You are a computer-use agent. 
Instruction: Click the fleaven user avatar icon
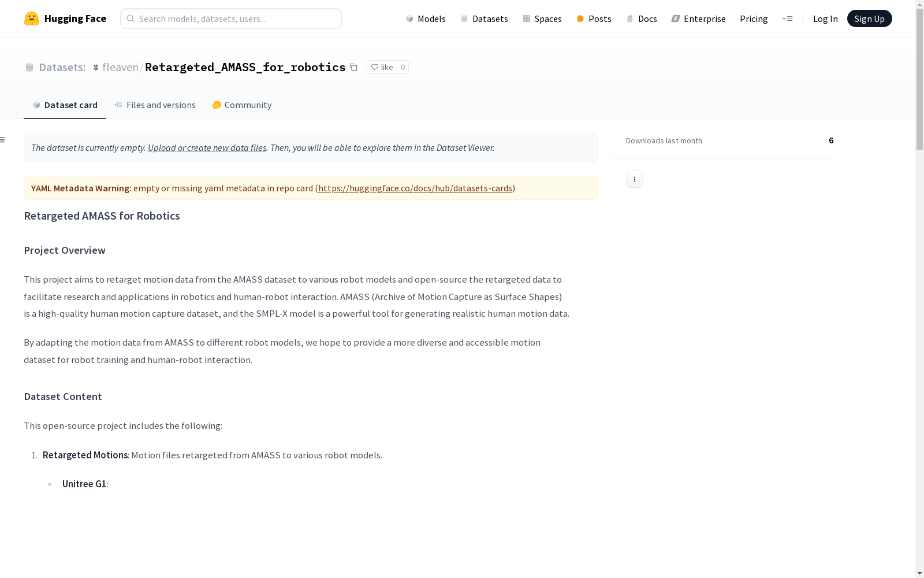96,68
